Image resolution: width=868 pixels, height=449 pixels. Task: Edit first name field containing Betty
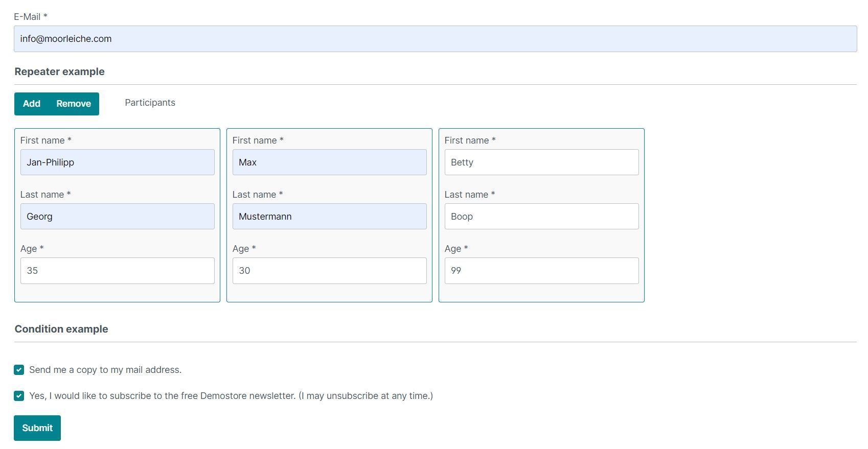[541, 162]
